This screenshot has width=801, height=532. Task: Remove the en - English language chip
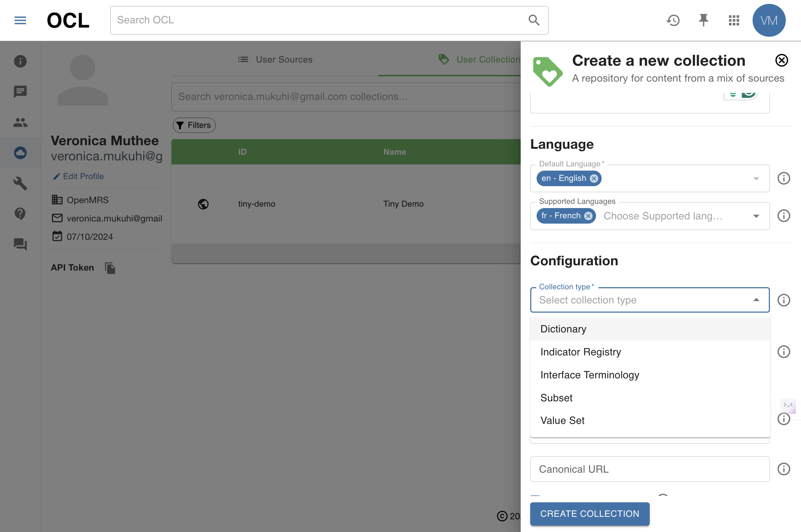point(594,178)
